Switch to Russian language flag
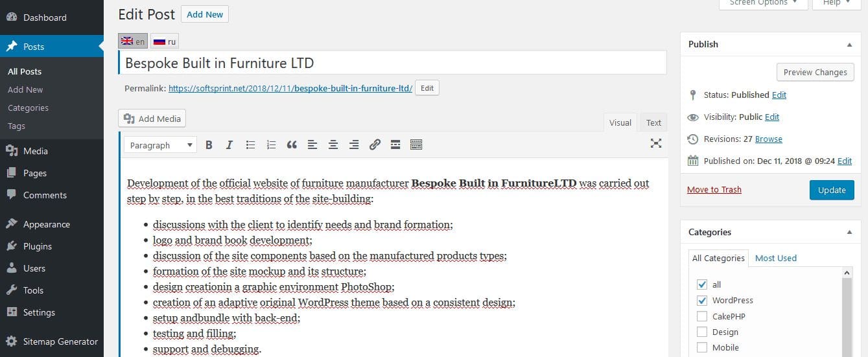Image resolution: width=868 pixels, height=357 pixels. coord(165,41)
